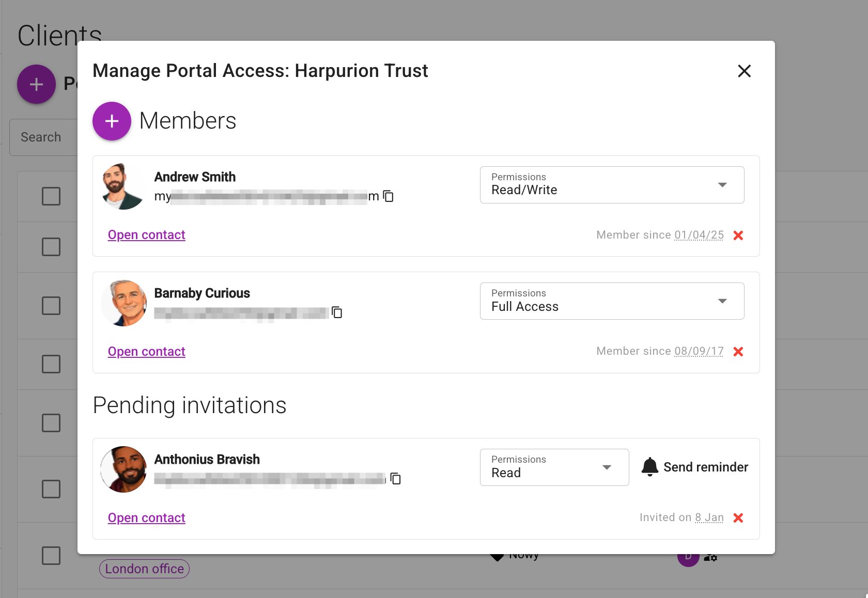Cancel Anthonius Bravish's pending invitation
This screenshot has width=868, height=598.
[x=738, y=517]
